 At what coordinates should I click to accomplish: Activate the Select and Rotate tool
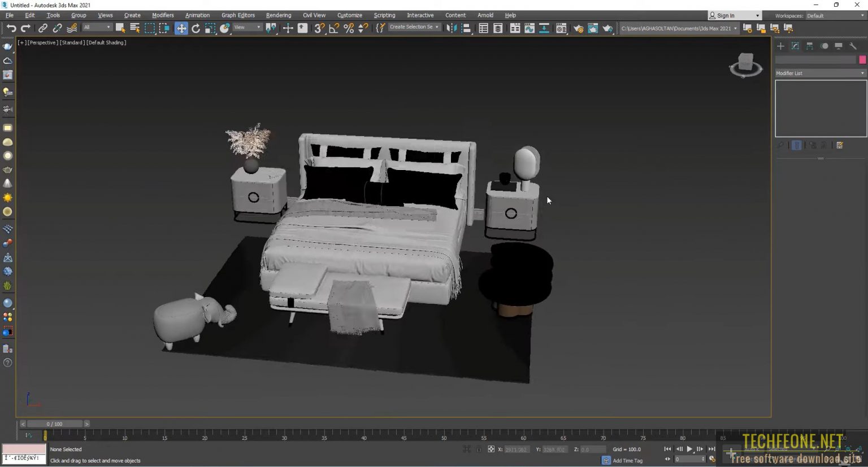coord(196,28)
